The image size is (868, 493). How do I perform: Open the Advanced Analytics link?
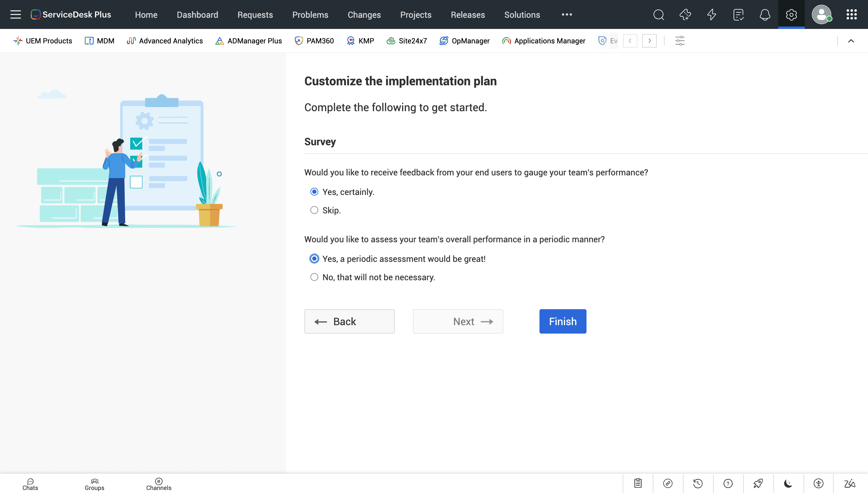165,41
